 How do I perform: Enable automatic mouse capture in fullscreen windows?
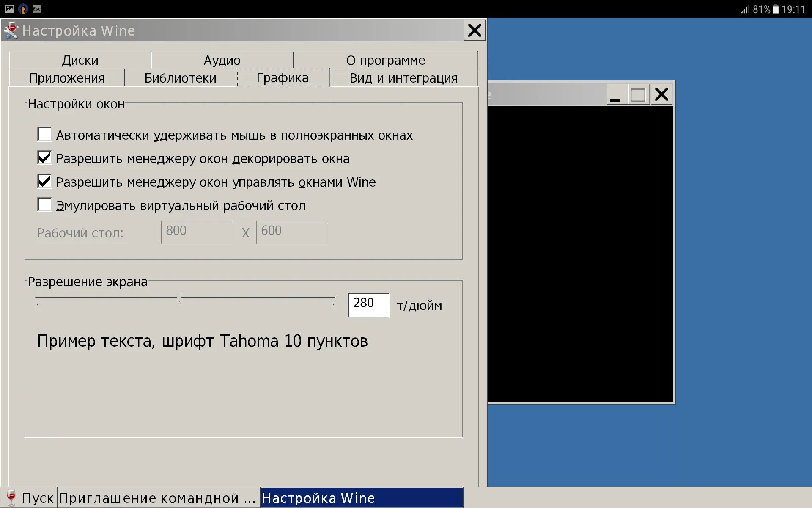click(x=45, y=134)
